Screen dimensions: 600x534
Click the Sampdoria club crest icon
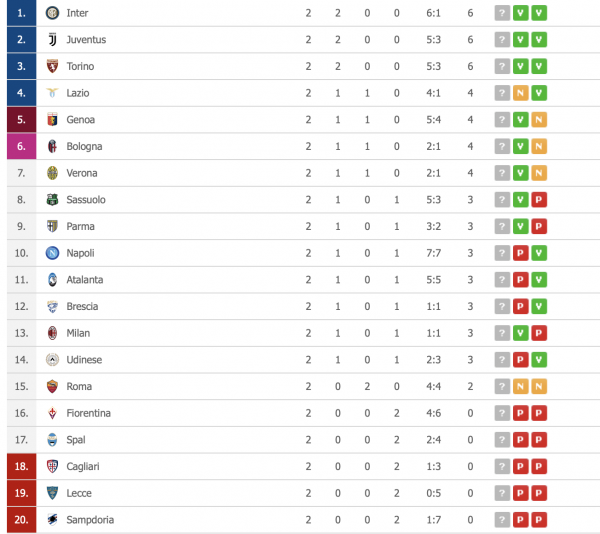pyautogui.click(x=53, y=520)
